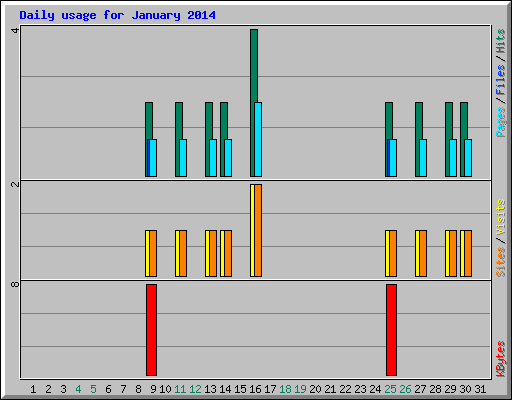Click day label '14' on the x-axis
512x400 pixels.
tap(225, 389)
